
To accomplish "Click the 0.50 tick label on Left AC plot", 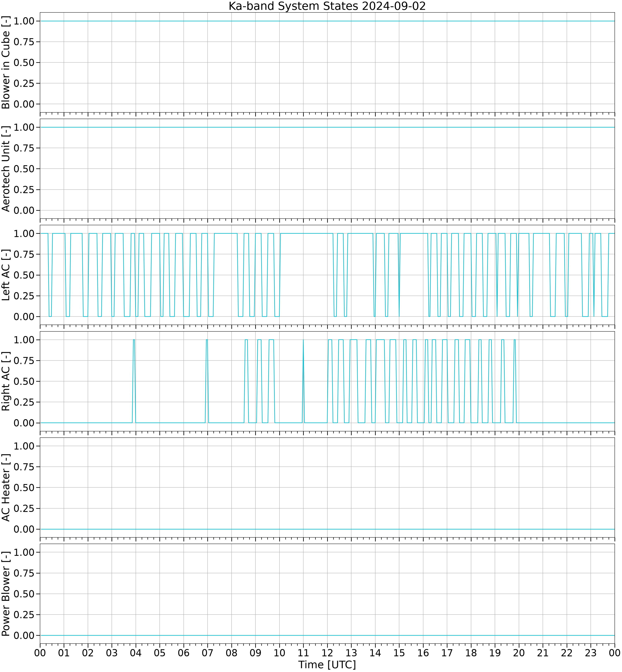I will click(x=24, y=275).
